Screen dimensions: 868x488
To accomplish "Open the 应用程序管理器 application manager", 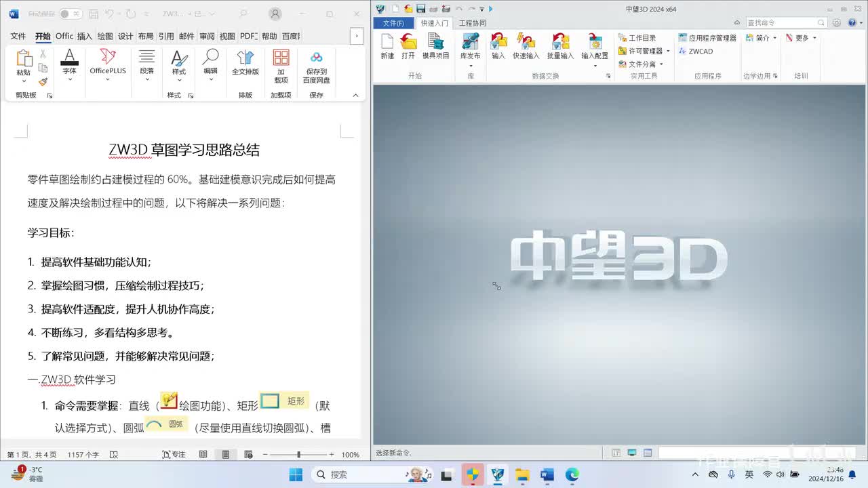I will click(707, 38).
